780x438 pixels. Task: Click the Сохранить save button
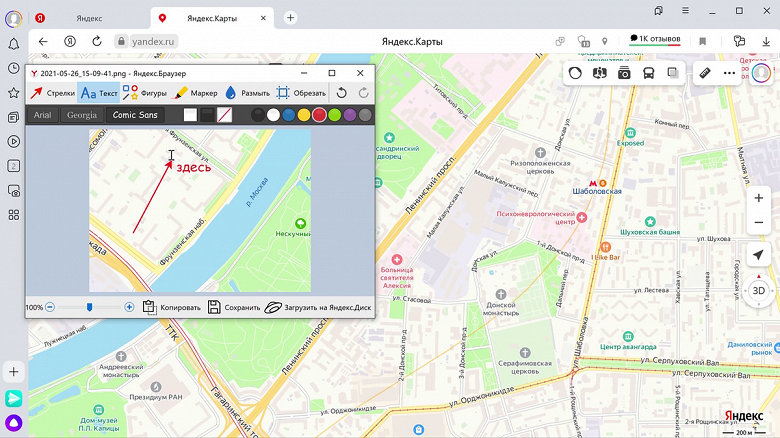point(234,307)
